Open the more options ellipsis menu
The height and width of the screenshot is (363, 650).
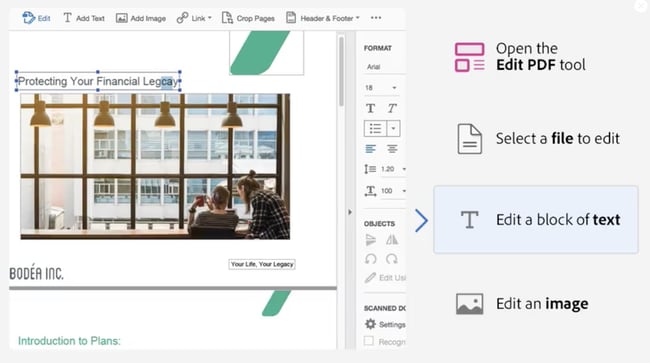click(x=376, y=18)
